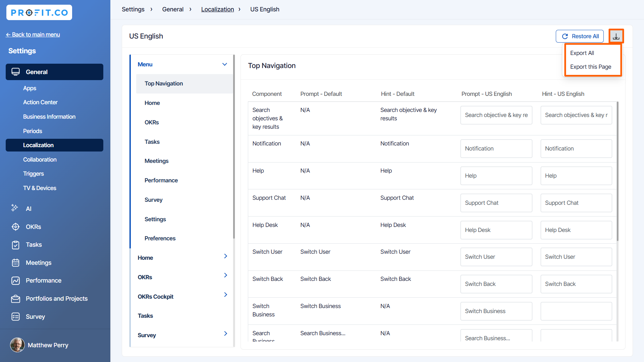Click the General monitor icon

tap(16, 72)
